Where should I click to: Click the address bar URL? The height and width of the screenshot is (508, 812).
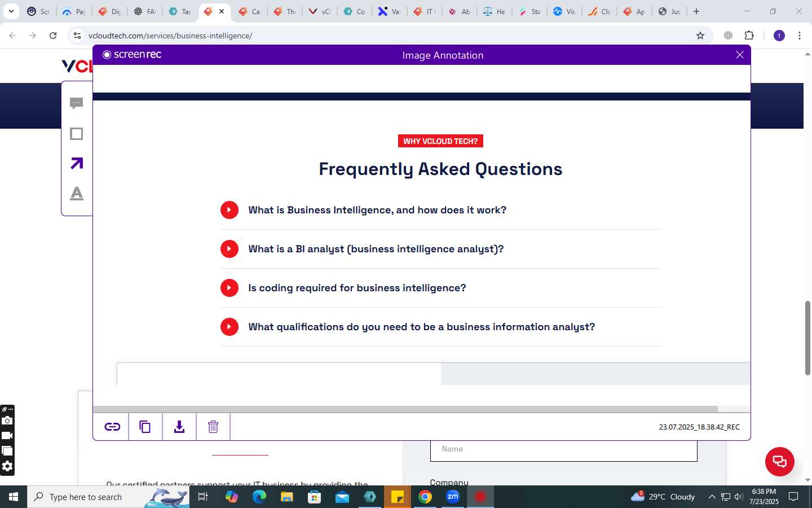170,36
